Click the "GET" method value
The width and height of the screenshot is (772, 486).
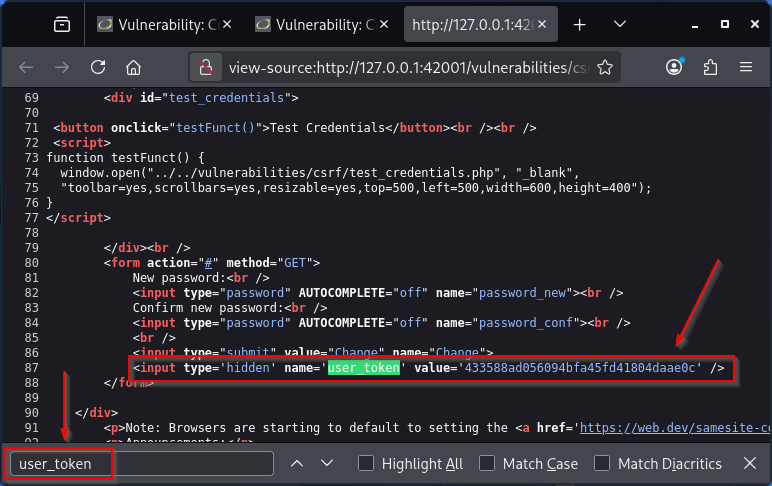(295, 263)
